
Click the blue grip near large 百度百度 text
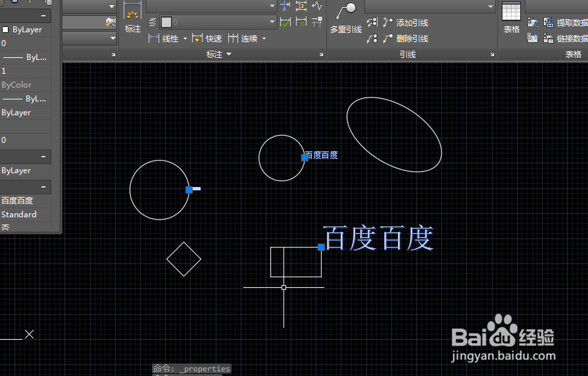click(322, 247)
